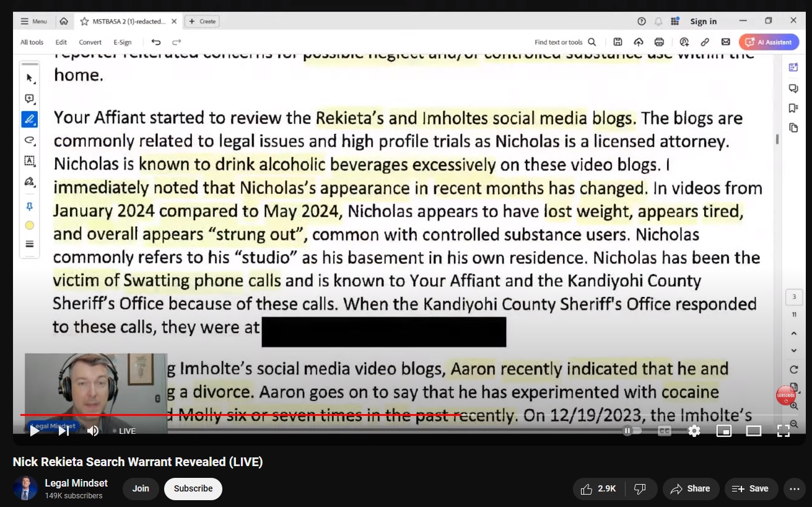Rotate the page with circular arrow icon
Viewport: 812px width, 507px height.
(x=794, y=370)
